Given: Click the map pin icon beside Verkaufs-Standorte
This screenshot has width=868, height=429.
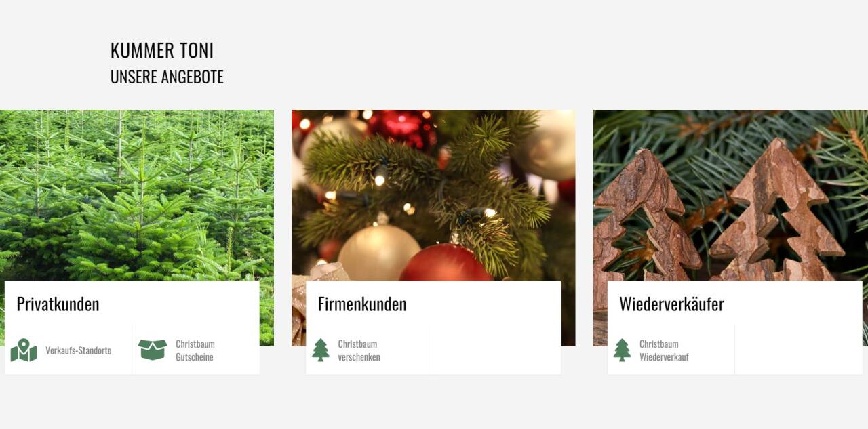Looking at the screenshot, I should [x=24, y=350].
